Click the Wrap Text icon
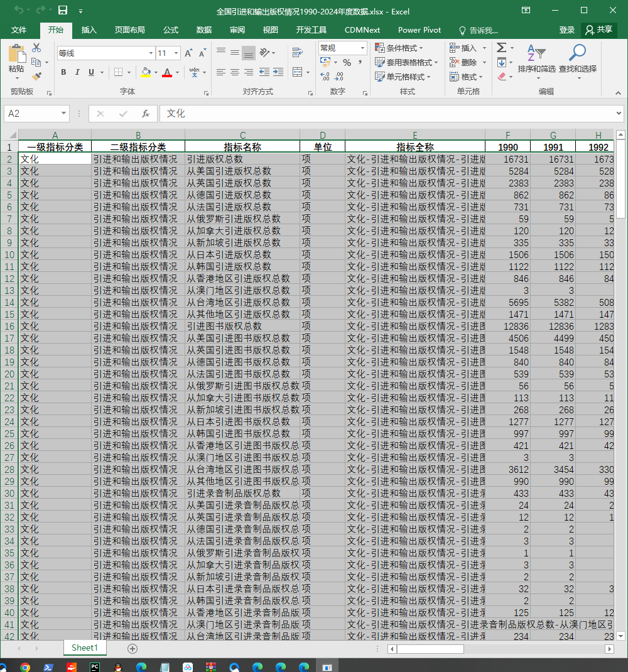 (x=297, y=53)
